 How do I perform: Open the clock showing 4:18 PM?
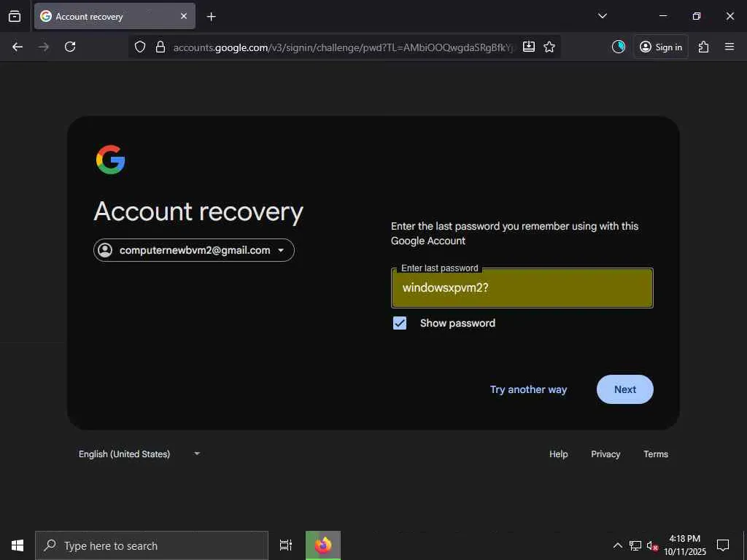click(x=685, y=545)
